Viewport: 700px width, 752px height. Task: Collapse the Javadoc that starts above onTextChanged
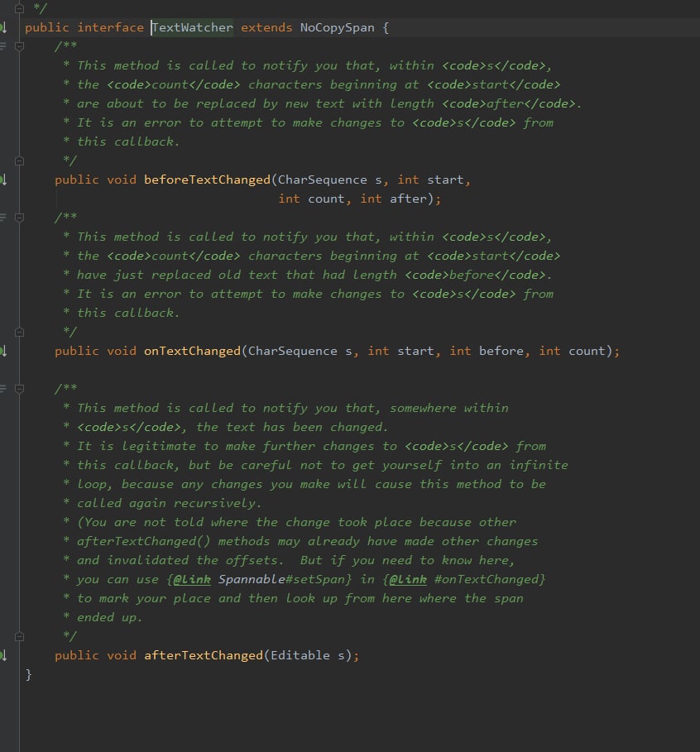[x=19, y=218]
